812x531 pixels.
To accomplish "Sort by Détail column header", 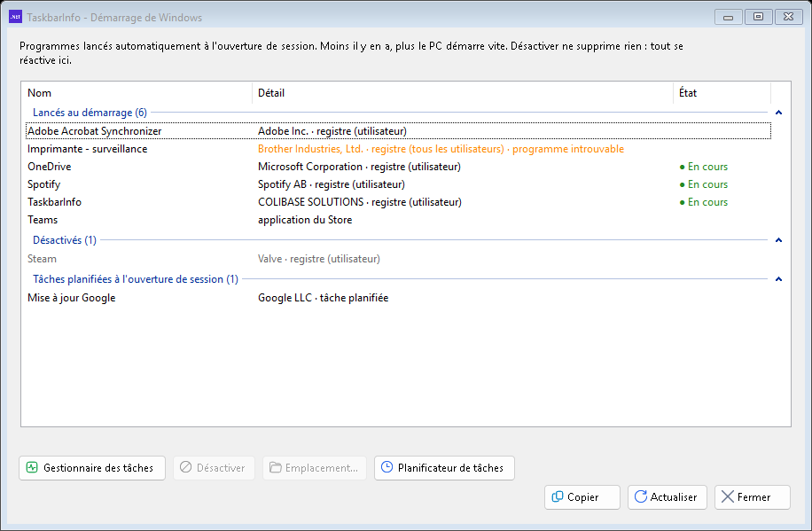I will pos(463,93).
